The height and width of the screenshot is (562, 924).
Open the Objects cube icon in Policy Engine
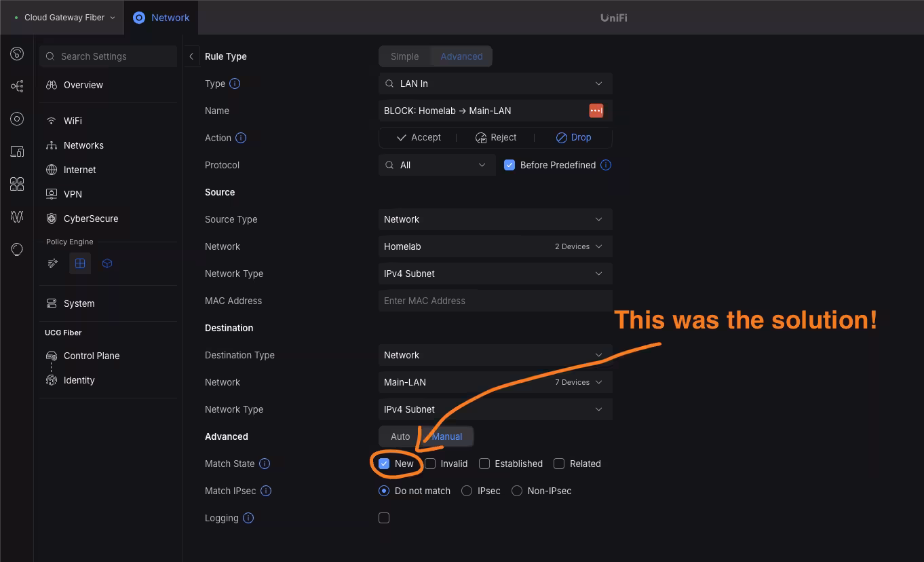click(x=107, y=263)
